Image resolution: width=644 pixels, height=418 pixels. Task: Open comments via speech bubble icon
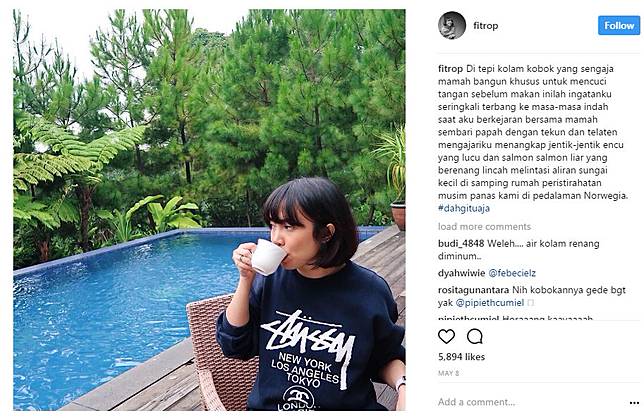click(x=474, y=336)
